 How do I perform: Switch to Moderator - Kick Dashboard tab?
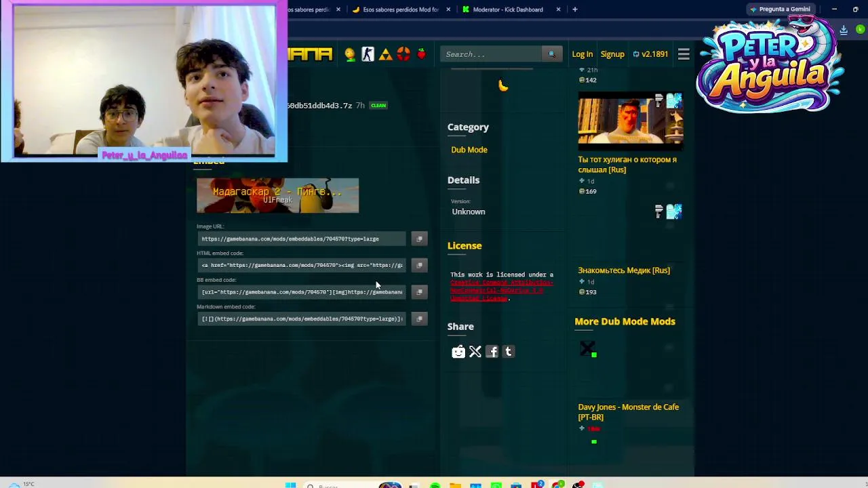[x=508, y=9]
